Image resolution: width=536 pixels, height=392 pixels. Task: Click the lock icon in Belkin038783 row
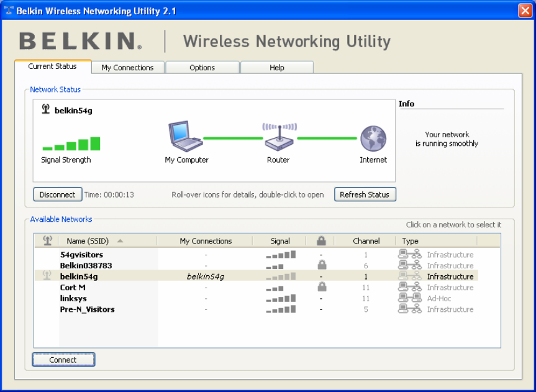coord(322,265)
